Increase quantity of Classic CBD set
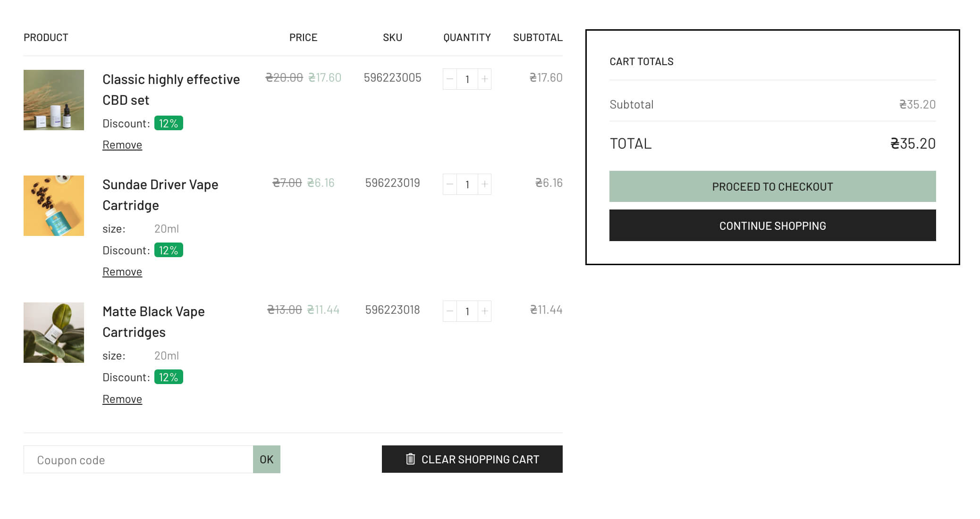The height and width of the screenshot is (519, 980). click(x=485, y=79)
